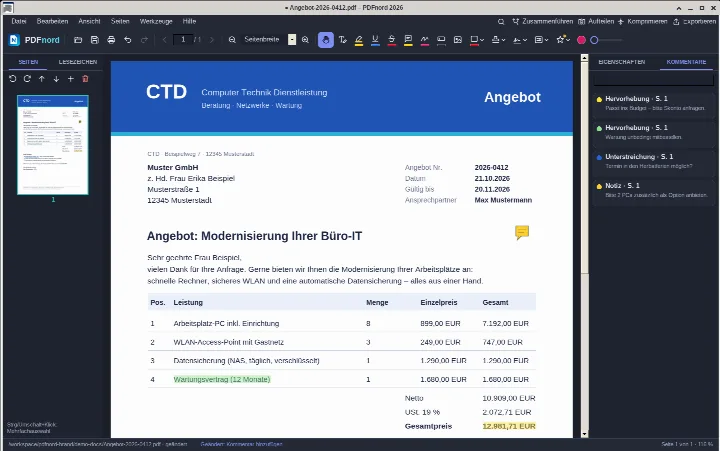Click the comments search field

(654, 80)
